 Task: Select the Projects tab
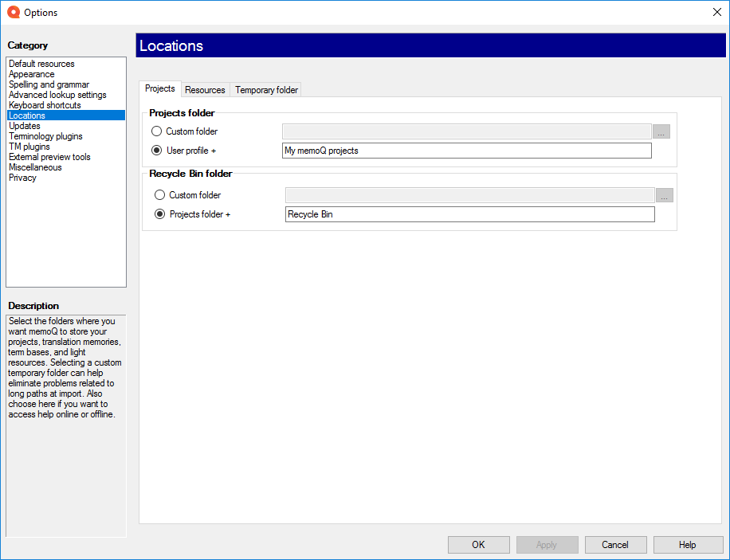point(160,89)
